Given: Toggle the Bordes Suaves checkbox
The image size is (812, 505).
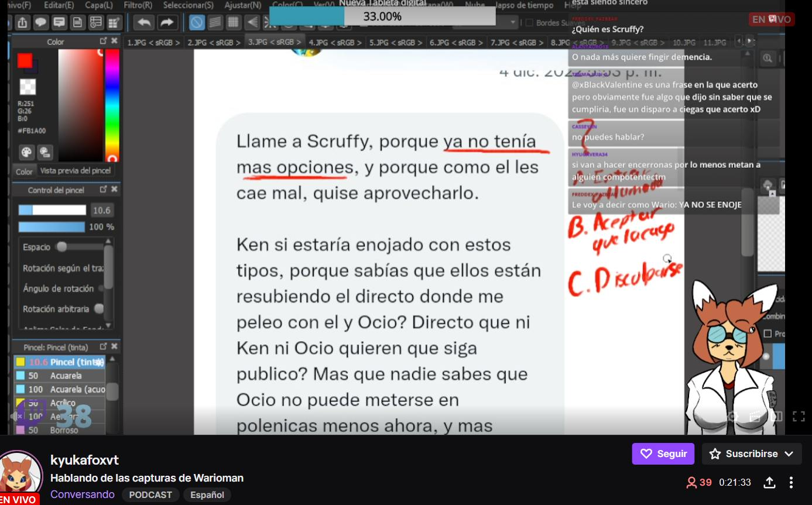Looking at the screenshot, I should 529,23.
